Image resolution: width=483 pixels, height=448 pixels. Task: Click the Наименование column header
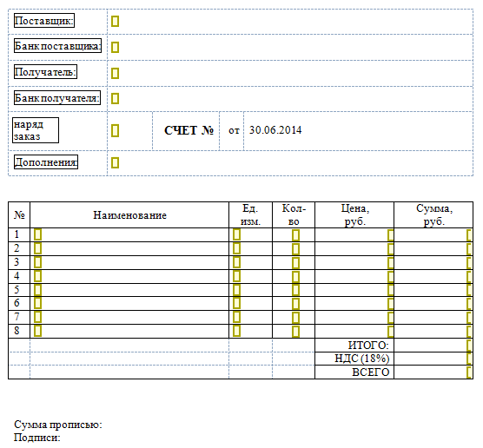click(129, 215)
